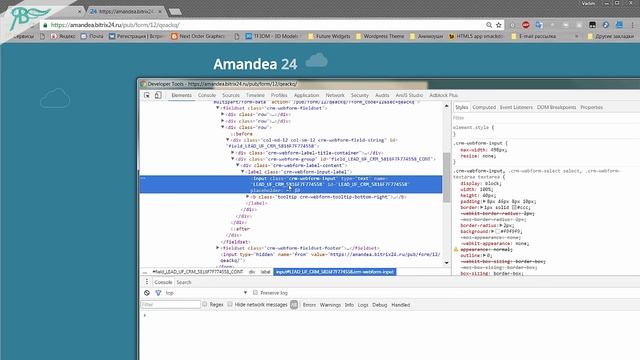Open the Search tab in the drawer

pos(184,282)
